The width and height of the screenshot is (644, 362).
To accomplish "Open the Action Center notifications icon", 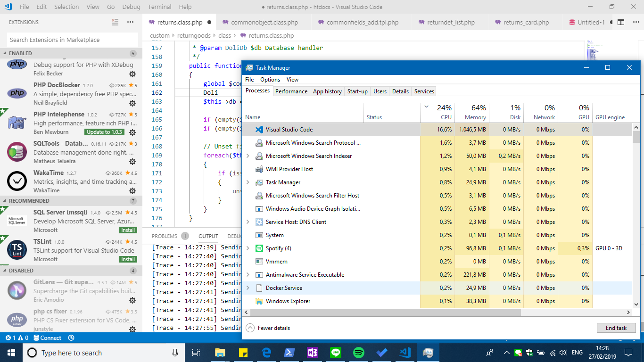I will (x=628, y=353).
